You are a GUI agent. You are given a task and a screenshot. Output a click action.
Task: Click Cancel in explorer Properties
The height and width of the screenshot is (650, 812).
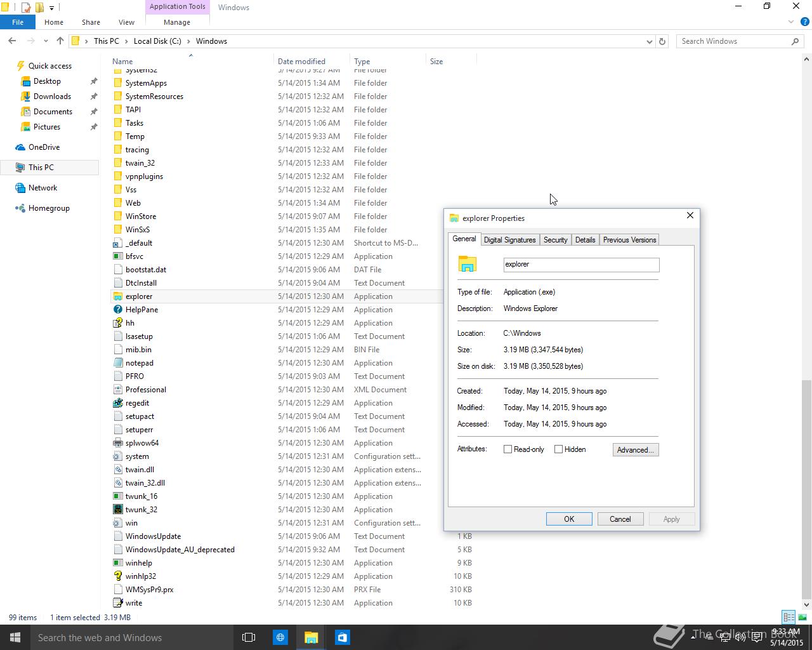[620, 519]
